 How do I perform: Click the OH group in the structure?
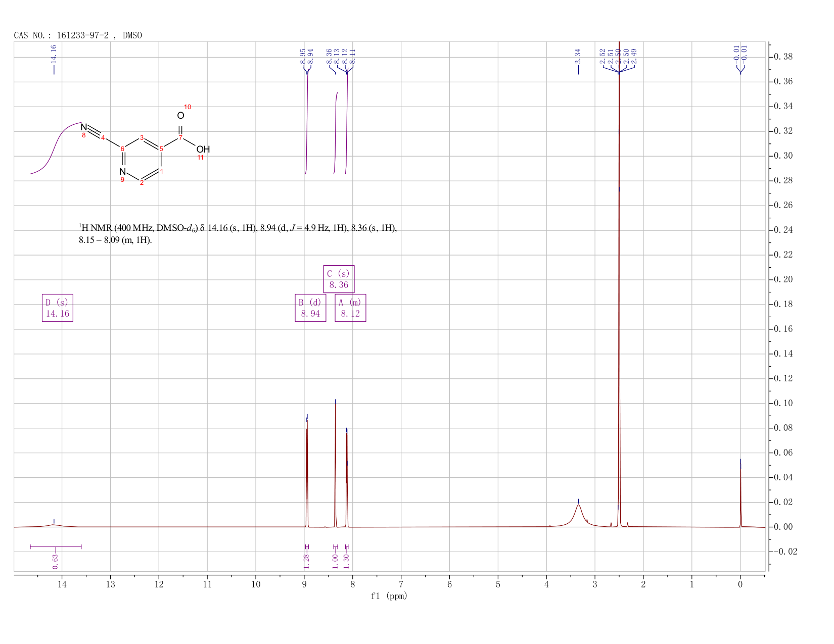point(203,150)
